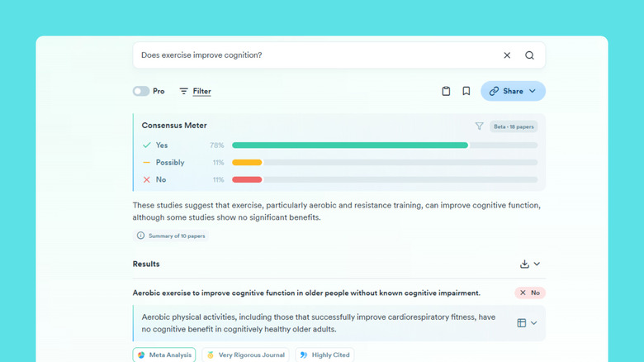Click into the search input field

(314, 55)
